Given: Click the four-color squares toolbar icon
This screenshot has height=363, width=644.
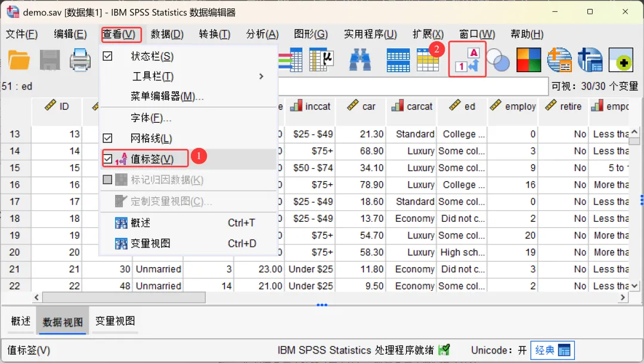Looking at the screenshot, I should click(528, 60).
